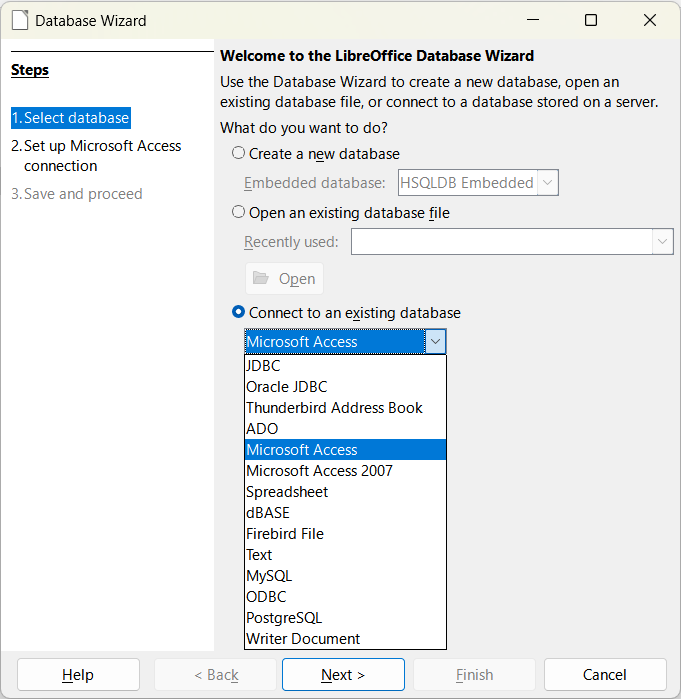Minimize the Database Wizard window
681x699 pixels.
[533, 20]
